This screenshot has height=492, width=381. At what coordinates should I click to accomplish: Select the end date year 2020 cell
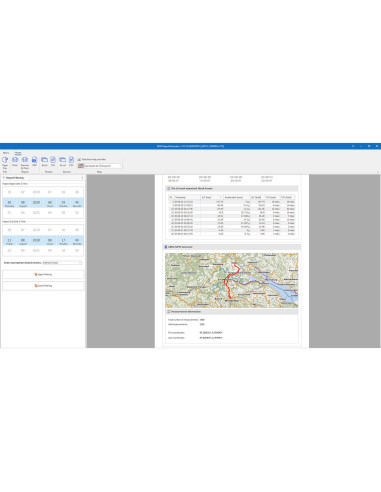pyautogui.click(x=36, y=241)
